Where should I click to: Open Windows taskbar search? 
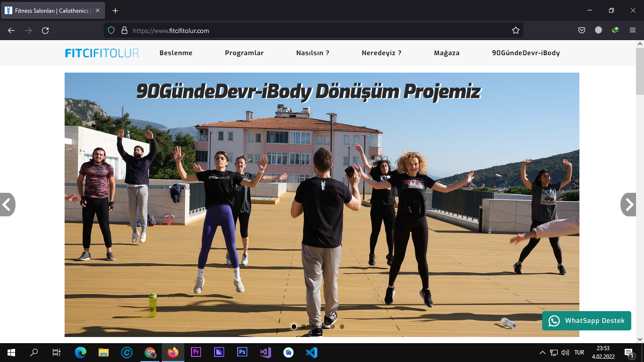click(34, 353)
